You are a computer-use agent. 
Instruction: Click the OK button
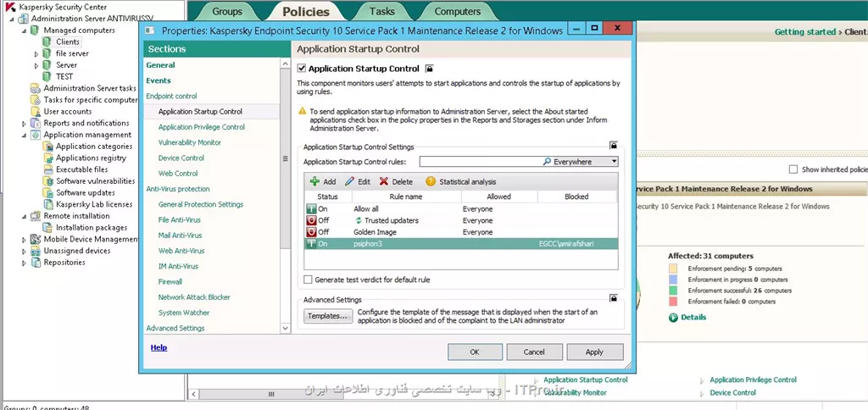[x=475, y=352]
